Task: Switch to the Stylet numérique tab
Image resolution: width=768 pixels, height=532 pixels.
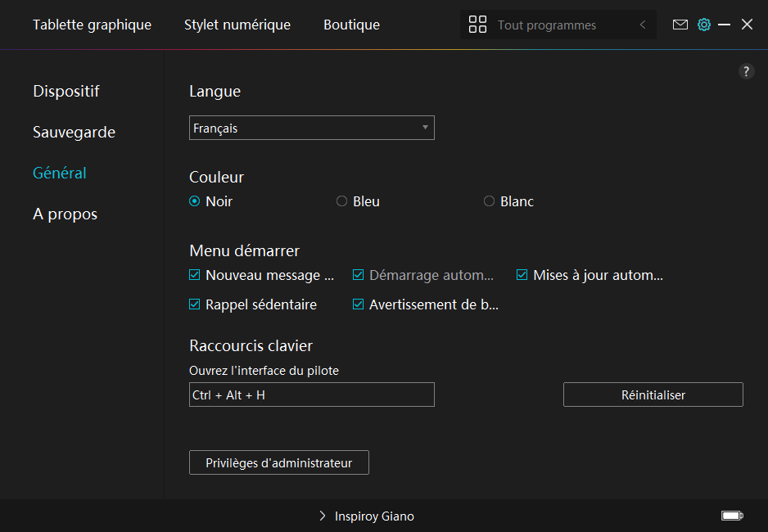Action: tap(237, 25)
